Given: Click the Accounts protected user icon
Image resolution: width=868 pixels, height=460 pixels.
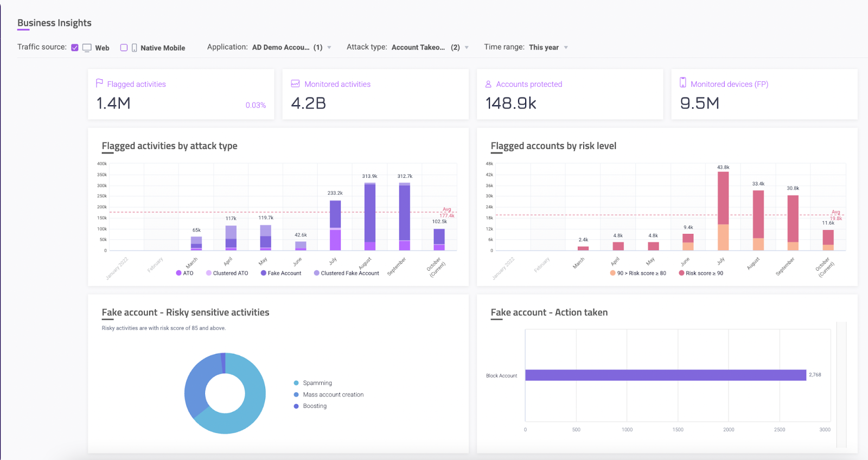Looking at the screenshot, I should (488, 84).
